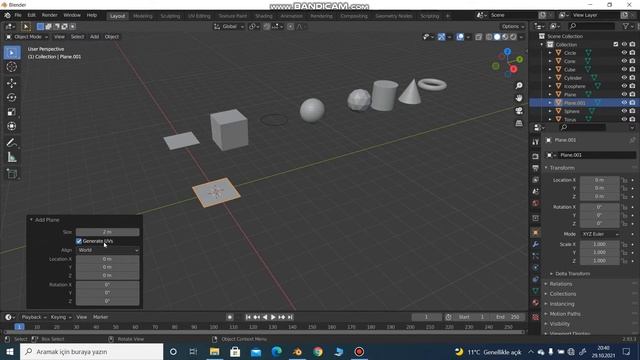This screenshot has height=360, width=640.
Task: Select the 3D Cursor tool
Action: [x=12, y=67]
